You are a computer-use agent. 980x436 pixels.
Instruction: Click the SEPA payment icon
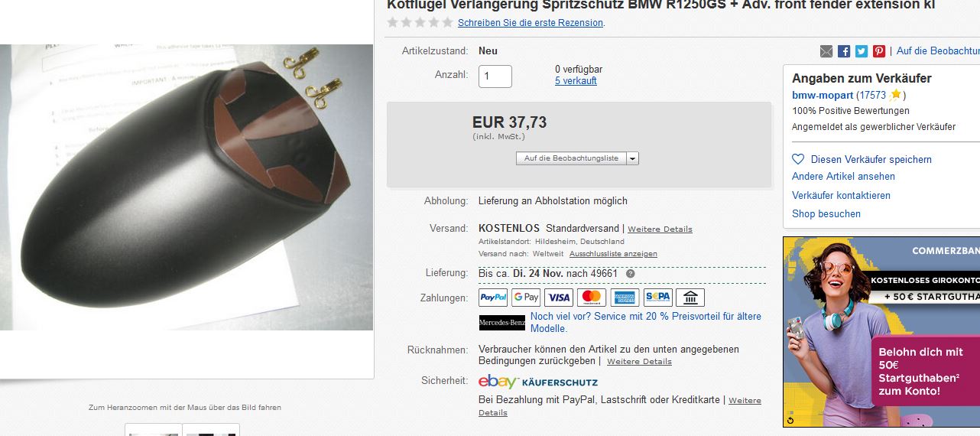tap(657, 298)
